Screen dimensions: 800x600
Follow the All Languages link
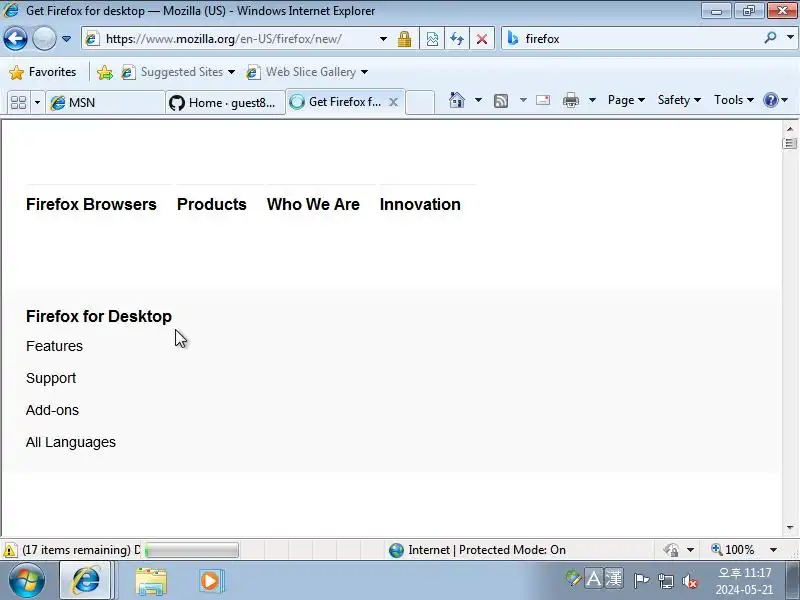tap(71, 442)
